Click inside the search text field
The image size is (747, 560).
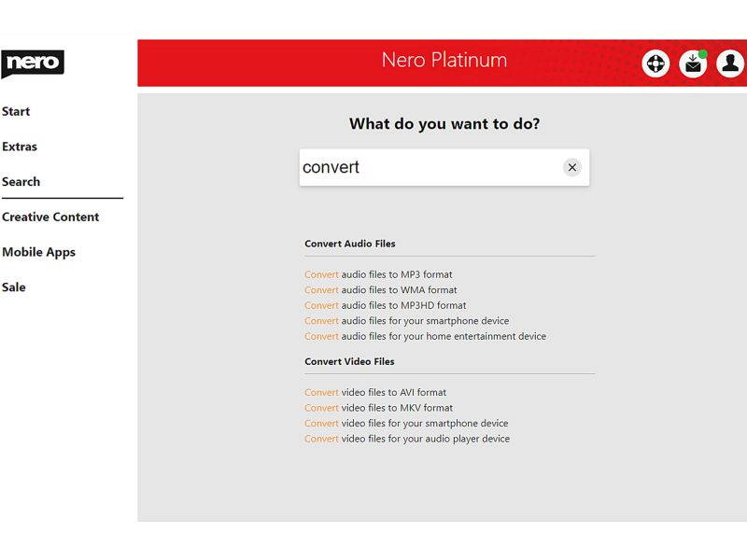pos(420,167)
